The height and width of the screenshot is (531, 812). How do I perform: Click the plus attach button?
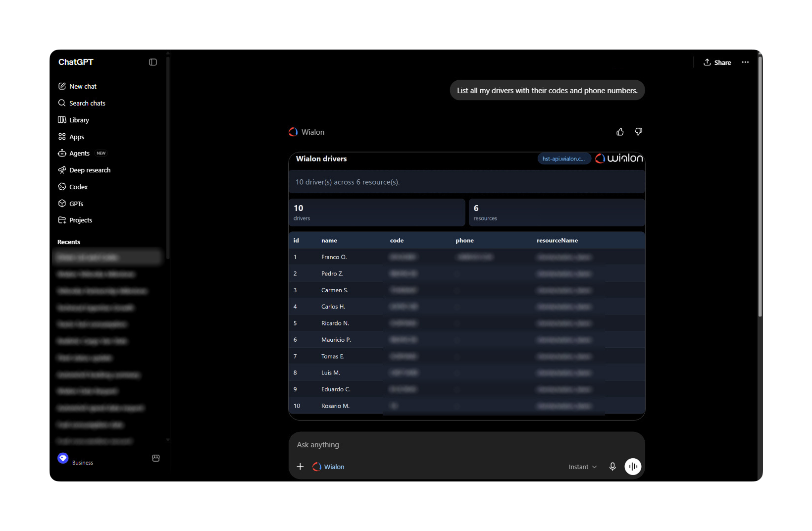tap(300, 467)
